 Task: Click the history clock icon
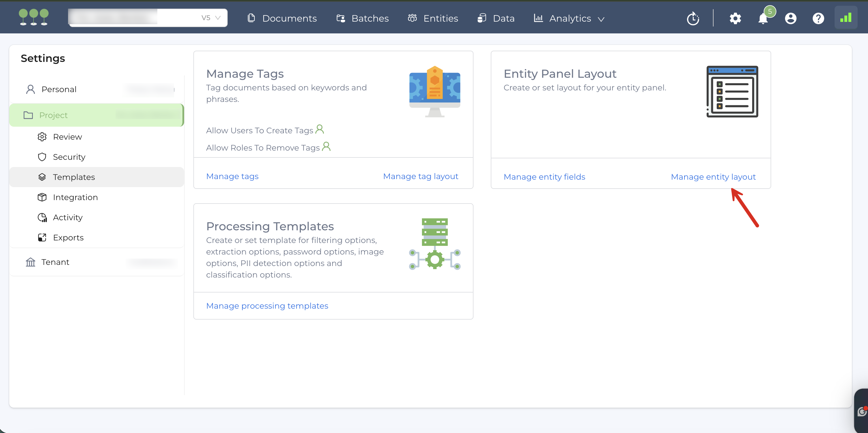(693, 18)
